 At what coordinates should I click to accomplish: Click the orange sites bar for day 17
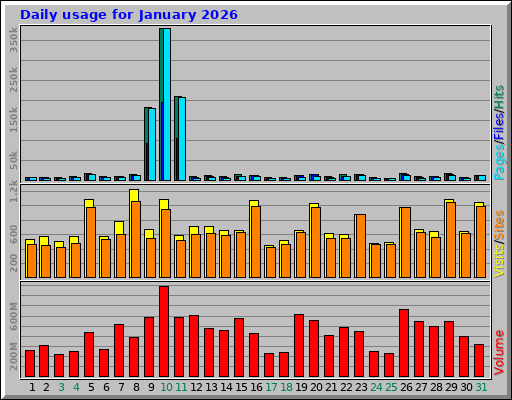point(271,262)
